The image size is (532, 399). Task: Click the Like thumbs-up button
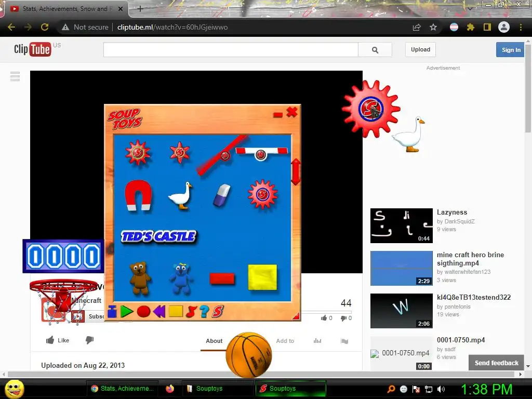(58, 340)
